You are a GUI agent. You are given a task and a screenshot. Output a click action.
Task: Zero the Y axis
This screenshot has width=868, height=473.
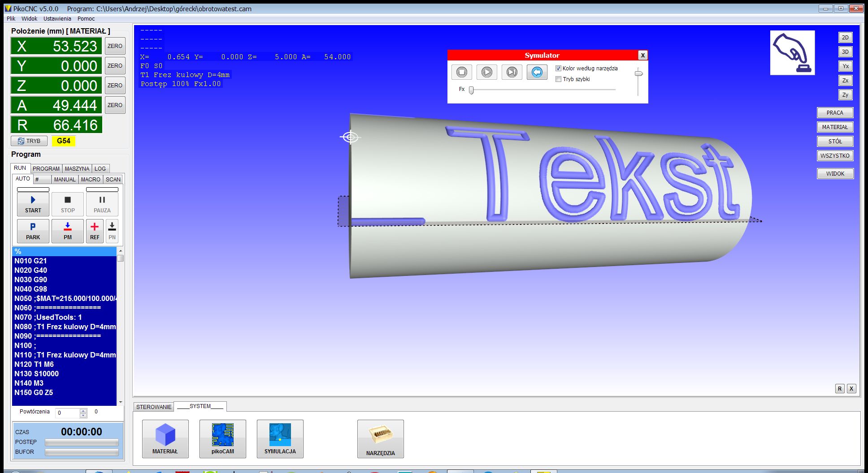coord(115,66)
